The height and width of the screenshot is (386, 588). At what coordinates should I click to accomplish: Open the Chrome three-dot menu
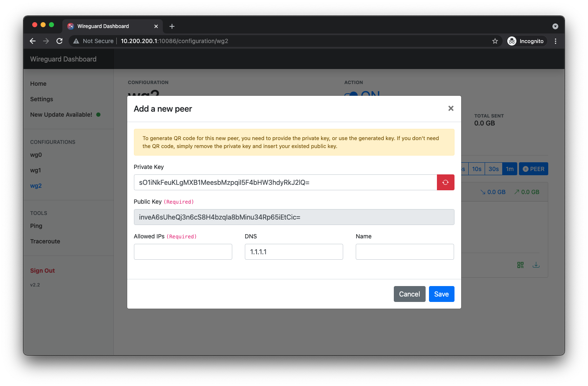[x=555, y=41]
